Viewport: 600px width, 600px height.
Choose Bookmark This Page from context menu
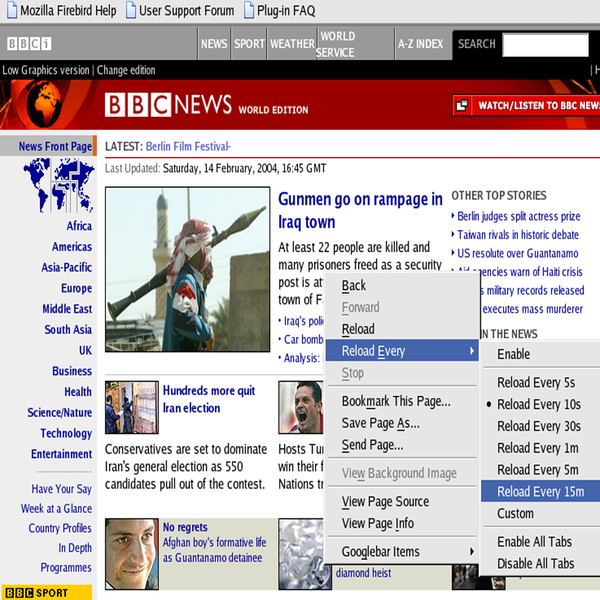pyautogui.click(x=401, y=401)
